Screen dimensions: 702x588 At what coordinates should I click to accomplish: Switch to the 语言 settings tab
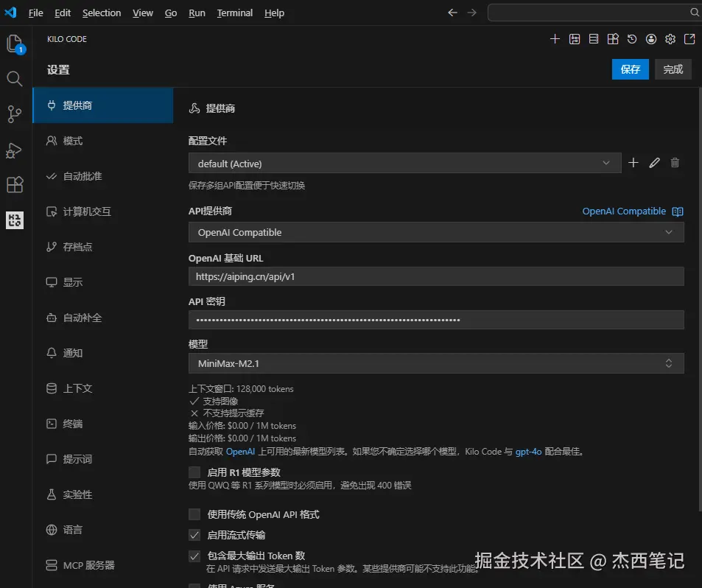tap(103, 530)
